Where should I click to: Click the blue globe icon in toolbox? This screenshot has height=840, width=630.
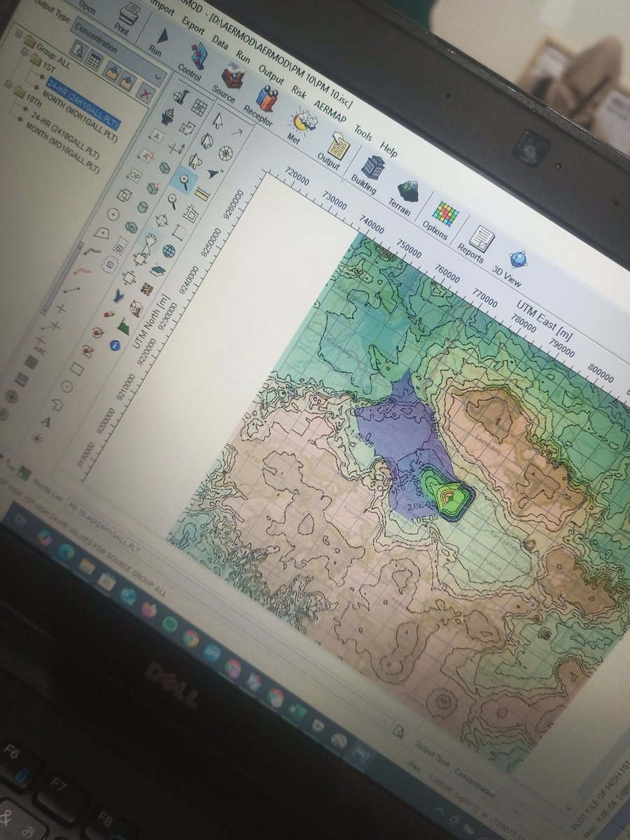(169, 251)
